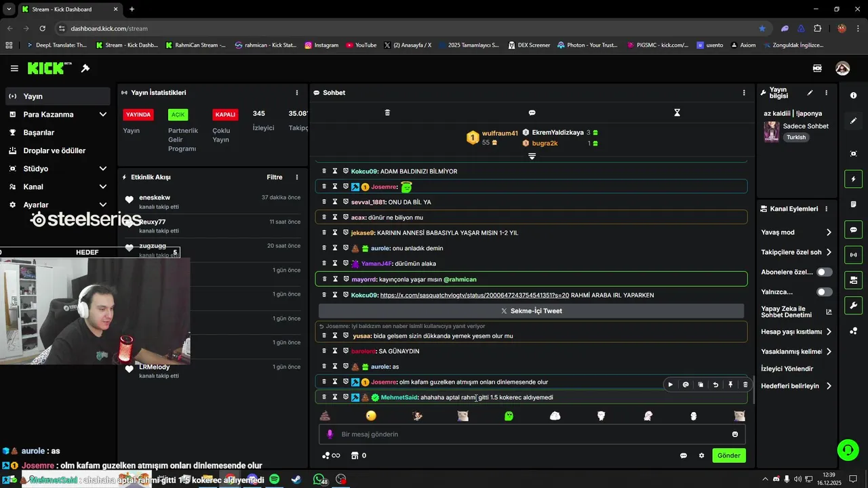Open the info icon in the right rail
868x488 pixels.
click(x=853, y=96)
